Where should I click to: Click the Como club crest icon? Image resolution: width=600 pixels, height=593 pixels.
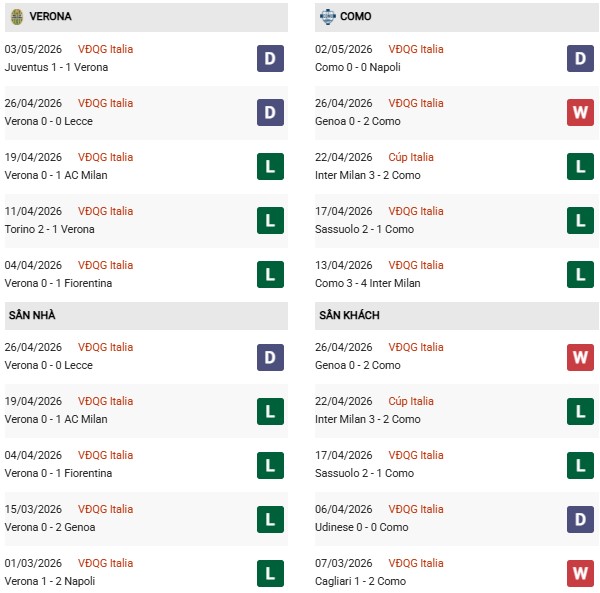pos(328,16)
